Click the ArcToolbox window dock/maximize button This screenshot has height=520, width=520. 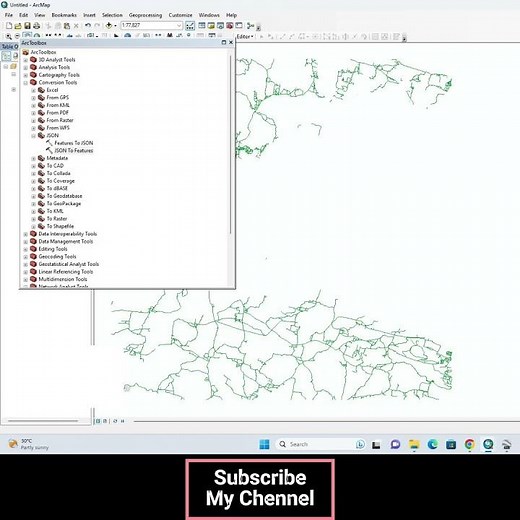224,43
